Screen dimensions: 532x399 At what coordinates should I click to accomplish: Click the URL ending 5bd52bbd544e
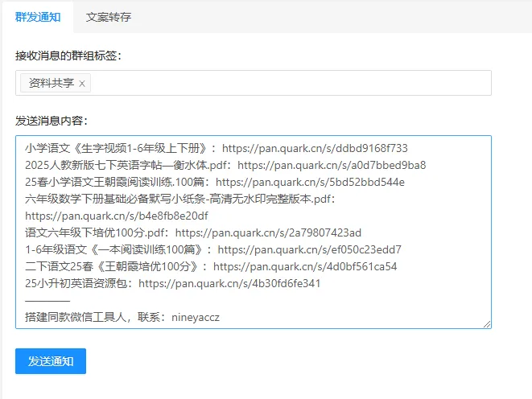coord(310,182)
